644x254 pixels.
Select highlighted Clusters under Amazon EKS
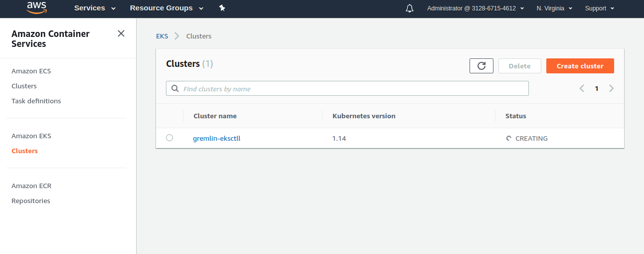24,151
